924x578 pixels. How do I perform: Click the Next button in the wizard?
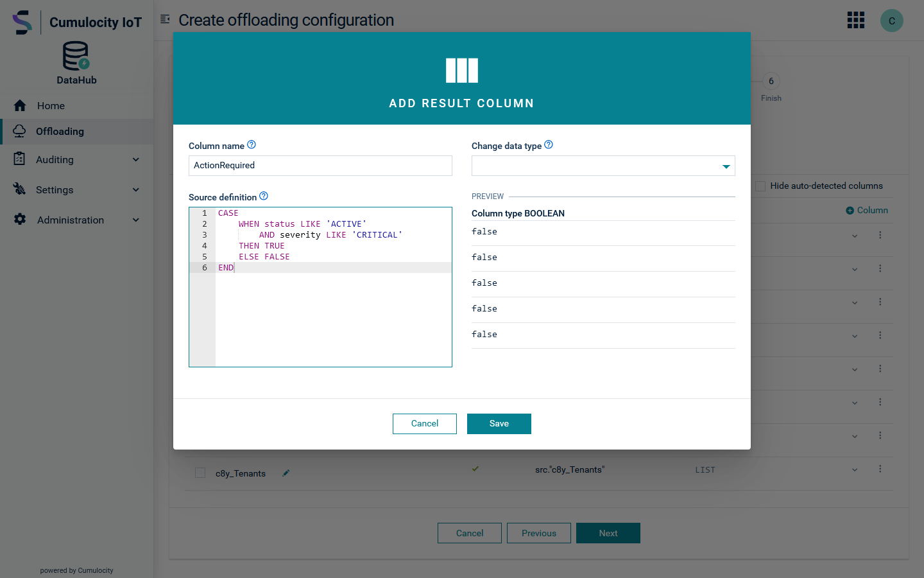tap(608, 533)
